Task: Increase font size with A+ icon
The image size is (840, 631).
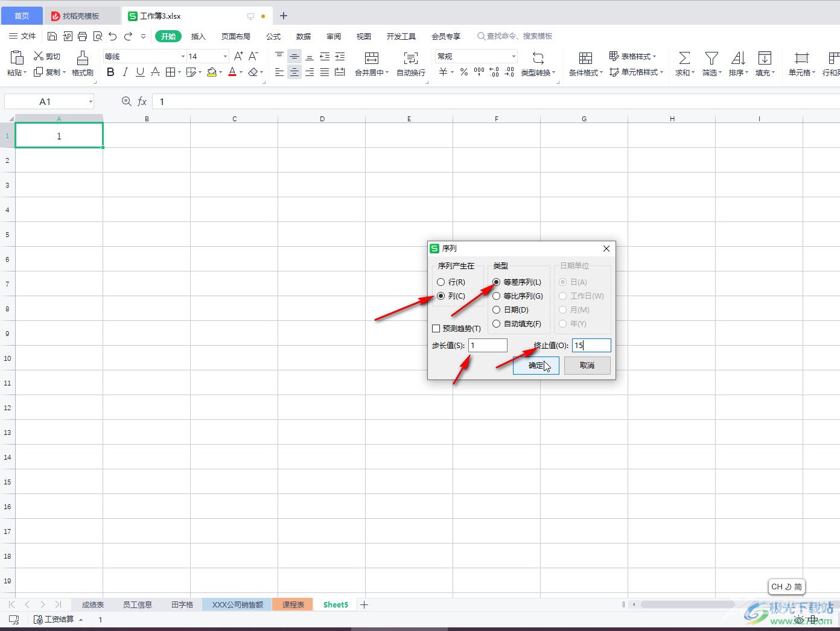Action: coord(238,56)
